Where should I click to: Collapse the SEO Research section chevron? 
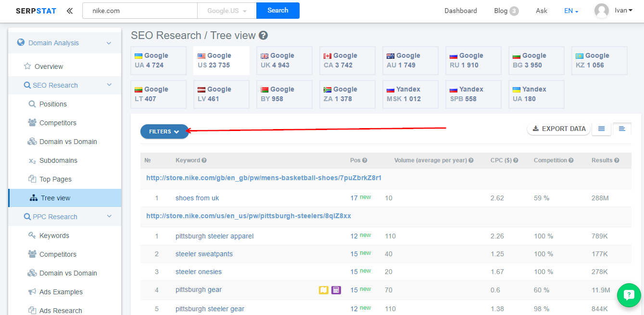tap(109, 85)
